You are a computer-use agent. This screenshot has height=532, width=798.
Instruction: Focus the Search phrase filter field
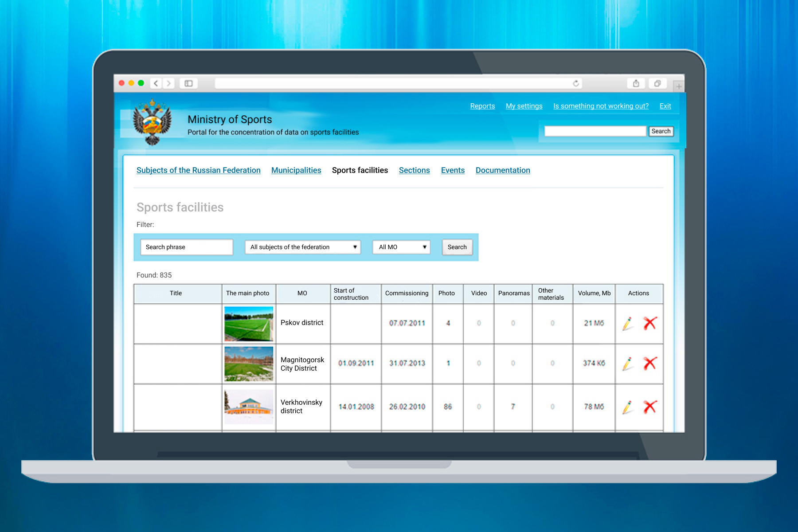click(x=187, y=247)
